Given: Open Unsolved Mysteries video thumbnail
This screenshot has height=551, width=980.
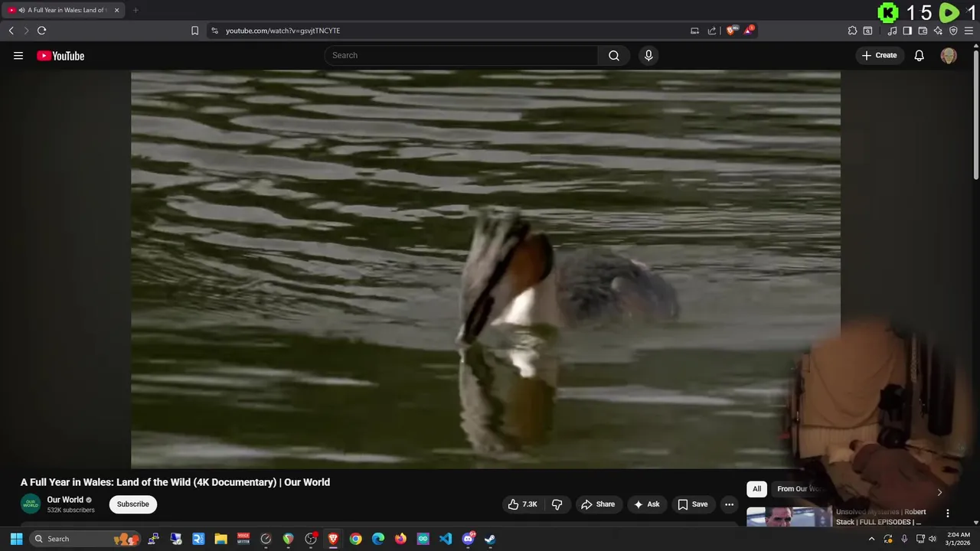Looking at the screenshot, I should 789,517.
